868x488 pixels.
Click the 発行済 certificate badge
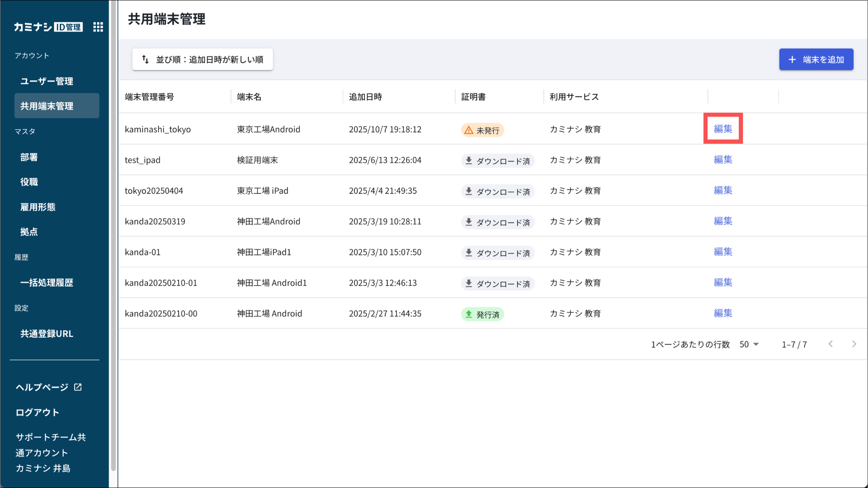tap(482, 315)
